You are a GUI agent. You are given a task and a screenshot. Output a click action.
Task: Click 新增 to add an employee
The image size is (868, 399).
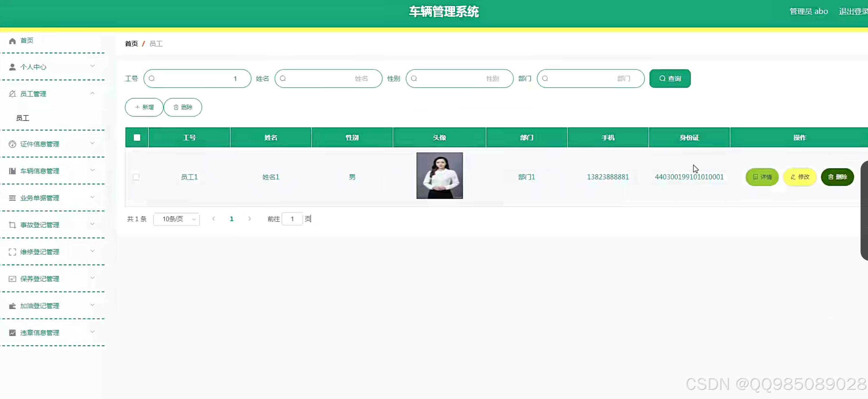pyautogui.click(x=144, y=107)
